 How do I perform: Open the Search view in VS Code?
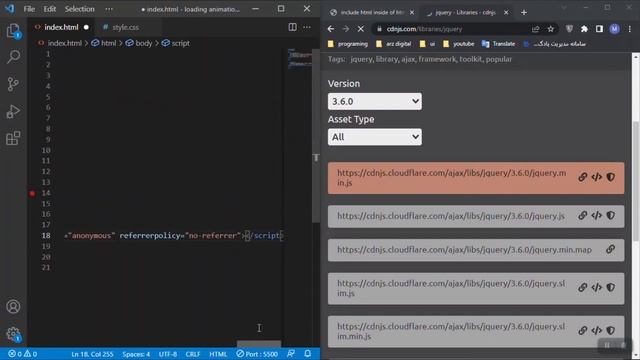tap(13, 57)
